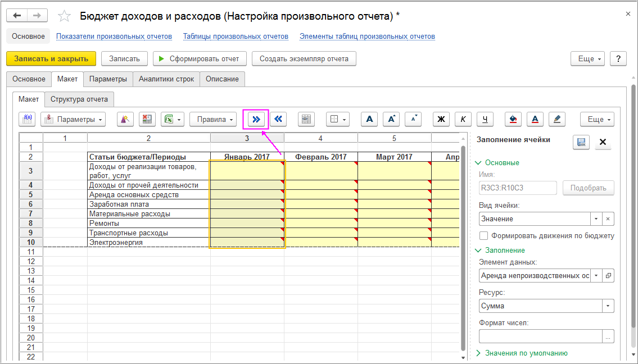The image size is (638, 364).
Task: Select the inner Макет sub-tab
Action: click(x=29, y=99)
